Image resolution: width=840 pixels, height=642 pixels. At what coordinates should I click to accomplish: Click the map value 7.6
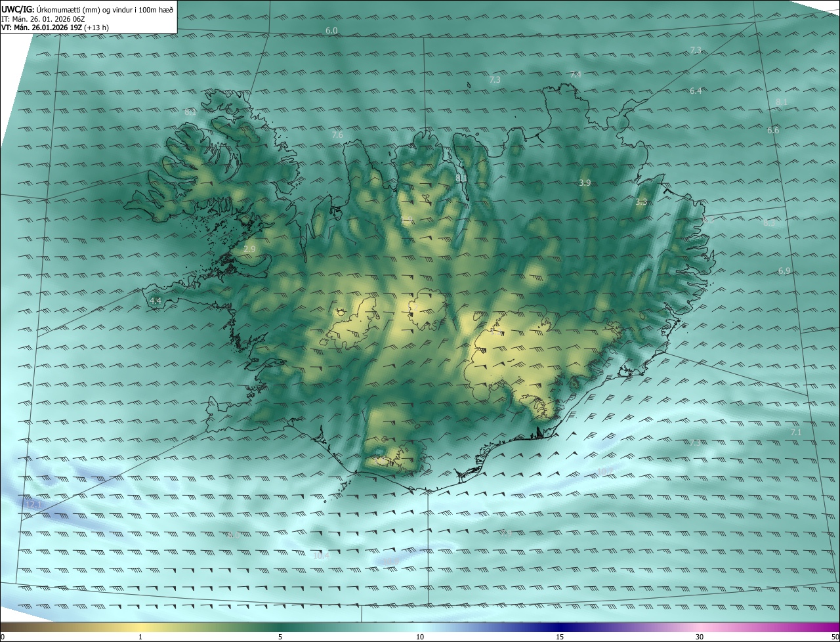(337, 135)
